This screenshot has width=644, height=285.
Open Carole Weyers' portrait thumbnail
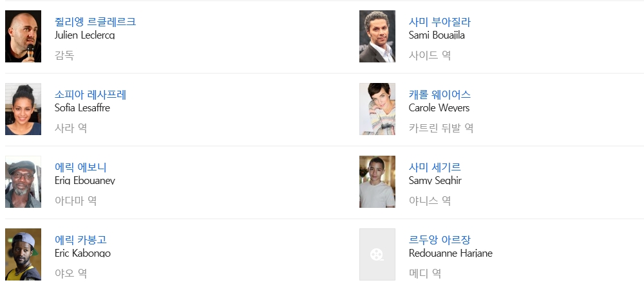coord(377,109)
